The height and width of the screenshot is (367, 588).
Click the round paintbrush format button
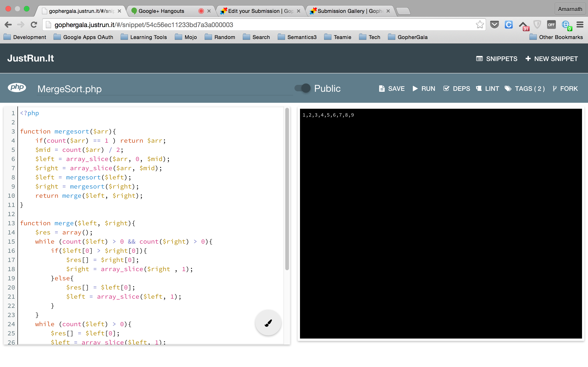click(268, 323)
